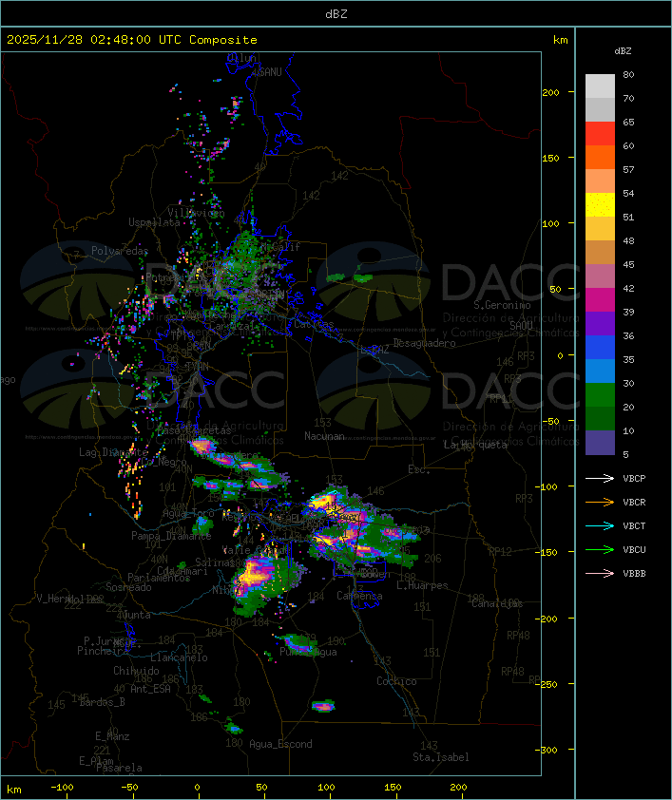Click the Bardas_B map label
This screenshot has width=672, height=800.
pyautogui.click(x=102, y=702)
